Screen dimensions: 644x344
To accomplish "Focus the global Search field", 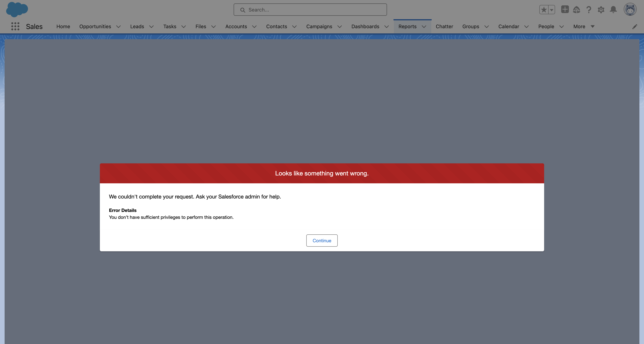I will pos(310,10).
